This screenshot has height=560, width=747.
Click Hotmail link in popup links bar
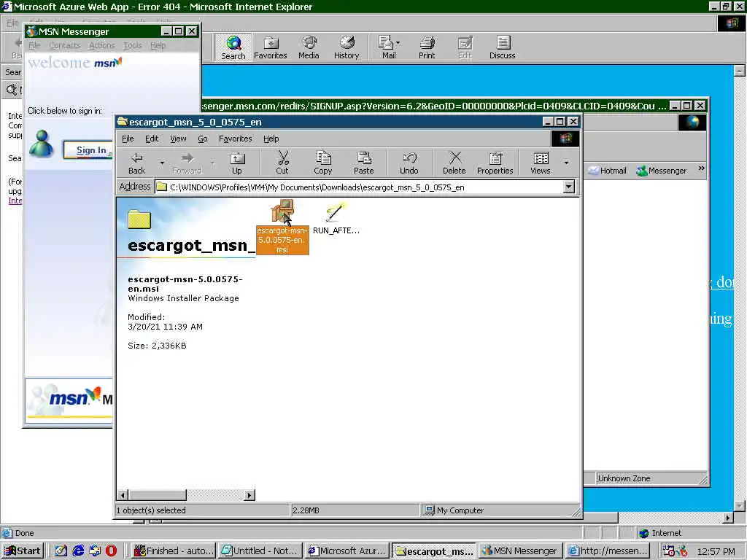[x=608, y=171]
